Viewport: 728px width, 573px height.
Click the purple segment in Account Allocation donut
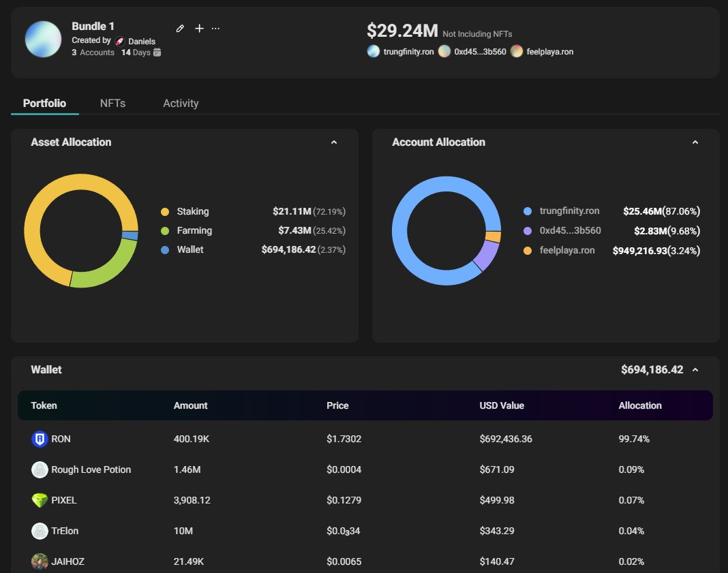click(487, 255)
